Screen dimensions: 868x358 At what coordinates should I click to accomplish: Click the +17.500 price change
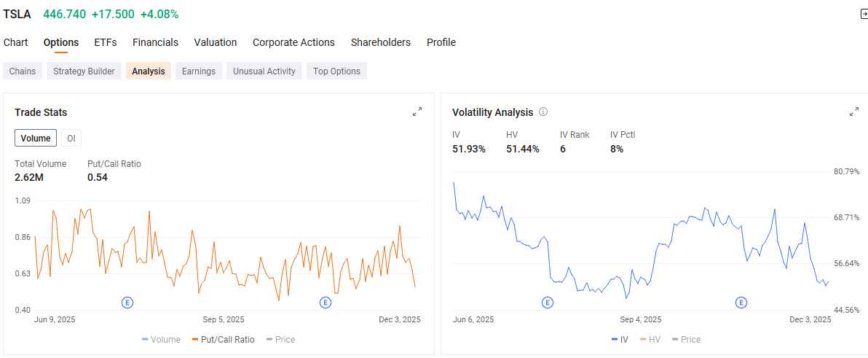(x=113, y=15)
